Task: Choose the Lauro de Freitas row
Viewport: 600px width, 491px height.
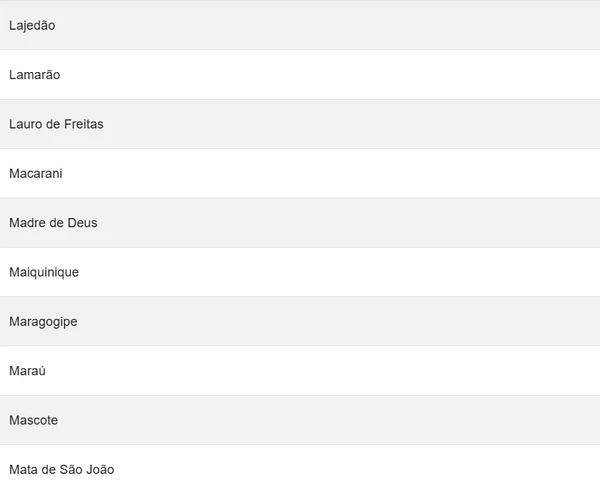Action: coord(300,124)
